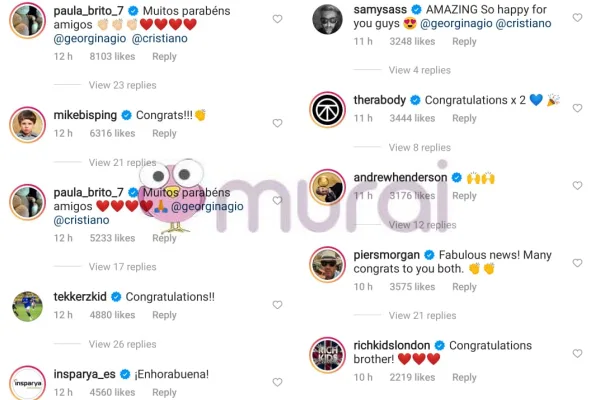
Task: Like therabody's Congratulations x 2 comment
Action: [577, 108]
